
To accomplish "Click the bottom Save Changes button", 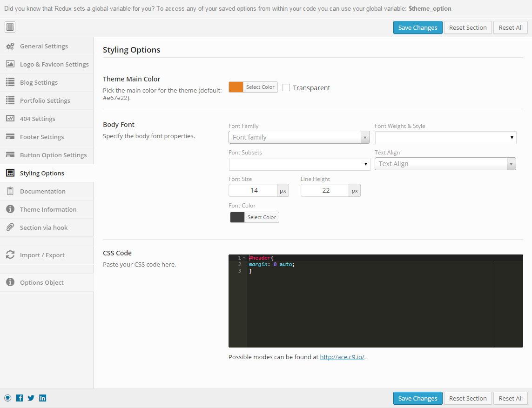I will tap(418, 398).
